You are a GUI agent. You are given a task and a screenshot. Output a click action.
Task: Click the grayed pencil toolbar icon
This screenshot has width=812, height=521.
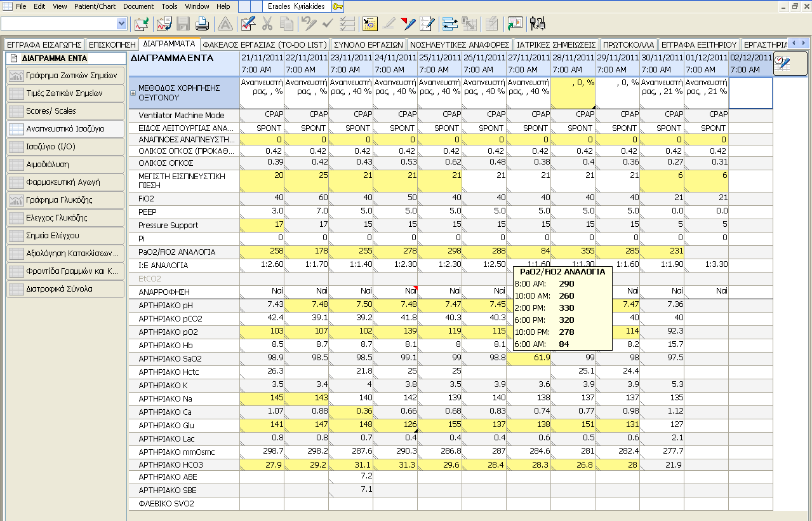coord(389,24)
